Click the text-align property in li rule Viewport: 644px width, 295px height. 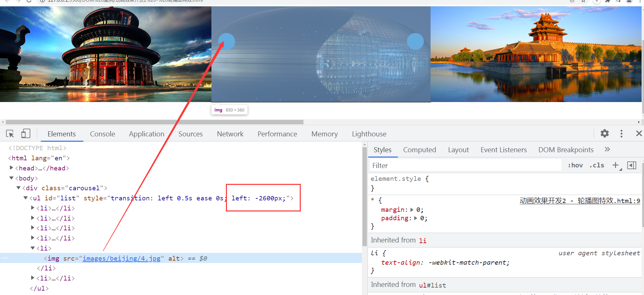click(x=401, y=263)
